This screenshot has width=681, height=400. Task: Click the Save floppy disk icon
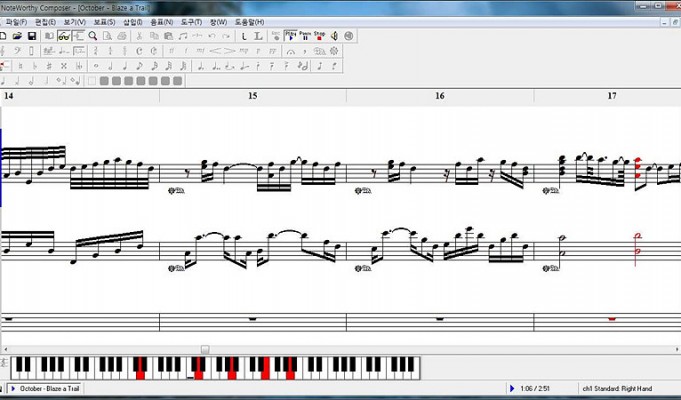coord(32,36)
